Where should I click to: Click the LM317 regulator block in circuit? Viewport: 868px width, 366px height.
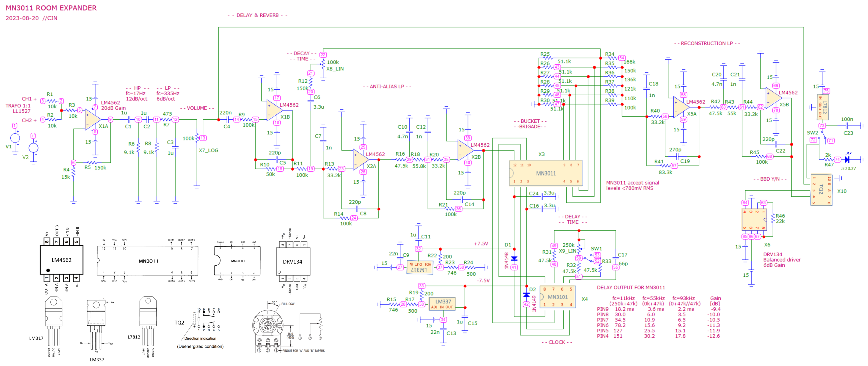(420, 267)
